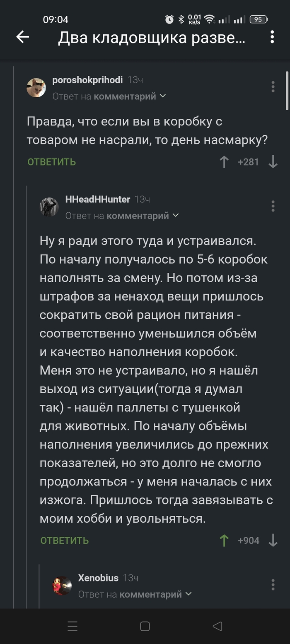Viewport: 290px width, 644px height.
Task: Open options menu for Xenobius's comment
Action: coord(273,584)
